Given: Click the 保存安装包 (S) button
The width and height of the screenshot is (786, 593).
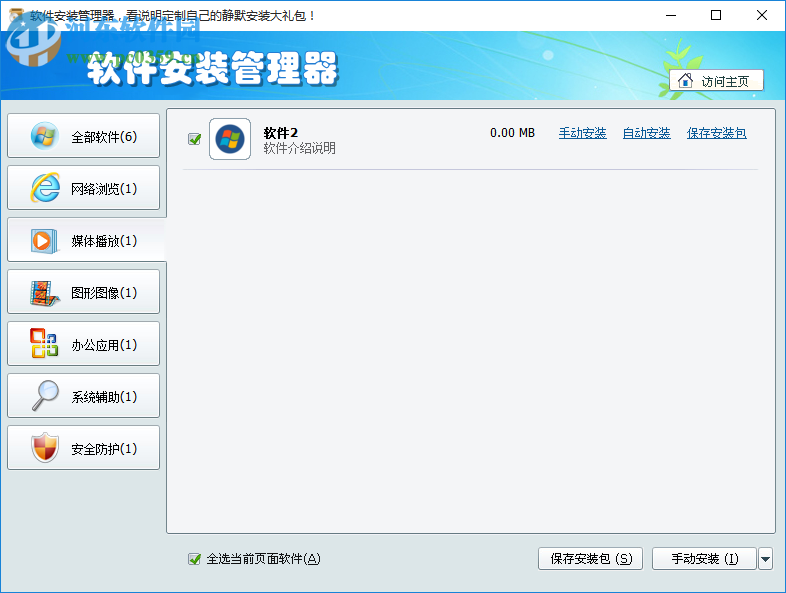Looking at the screenshot, I should click(591, 558).
